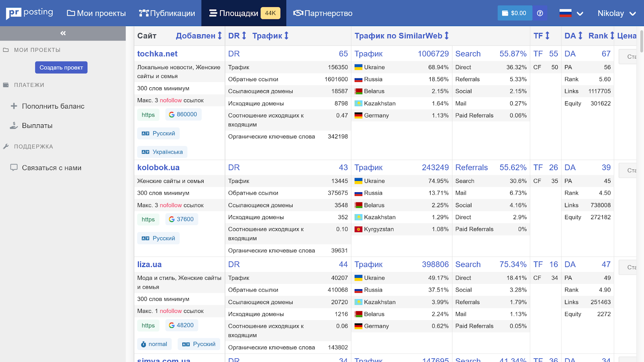Image resolution: width=644 pixels, height=362 pixels.
Task: Click Kazakhstan flag in liza.ua traffic
Action: pyautogui.click(x=358, y=302)
